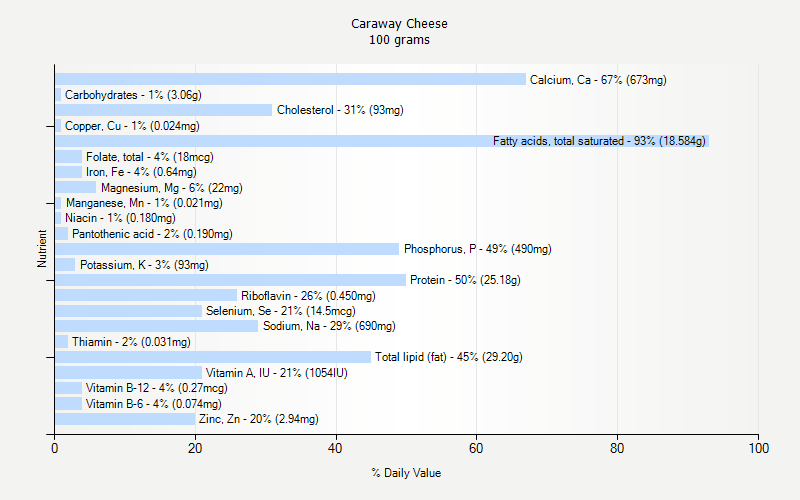Image resolution: width=800 pixels, height=500 pixels.
Task: Click the Cholesterol - 31% (93mg) label
Action: (x=340, y=110)
